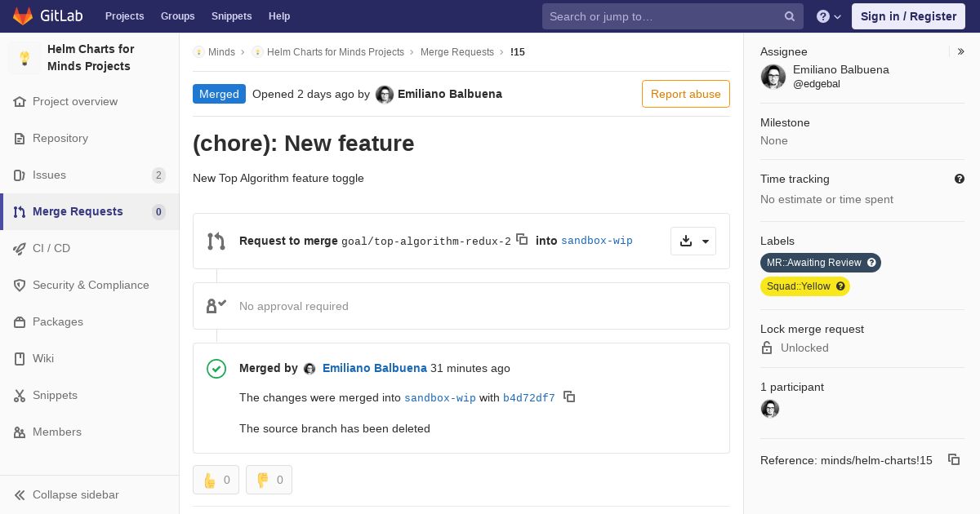Click the Merge Requests count badge 0

coord(158,212)
